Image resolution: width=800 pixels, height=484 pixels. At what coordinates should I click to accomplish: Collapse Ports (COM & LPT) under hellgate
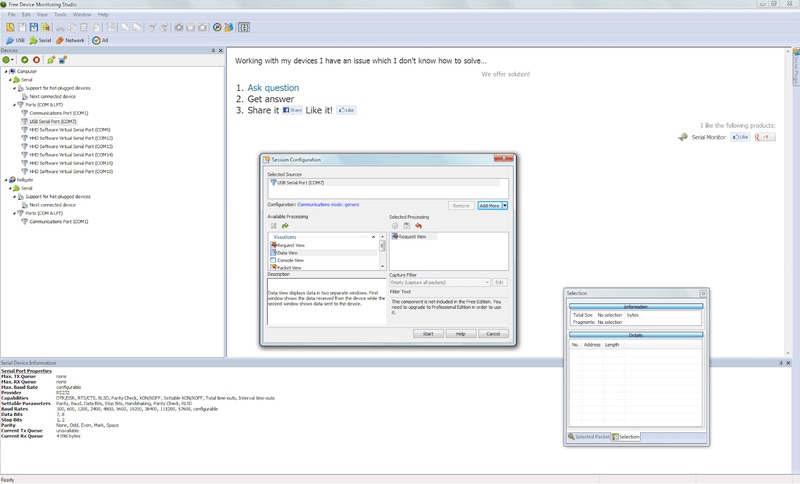14,213
